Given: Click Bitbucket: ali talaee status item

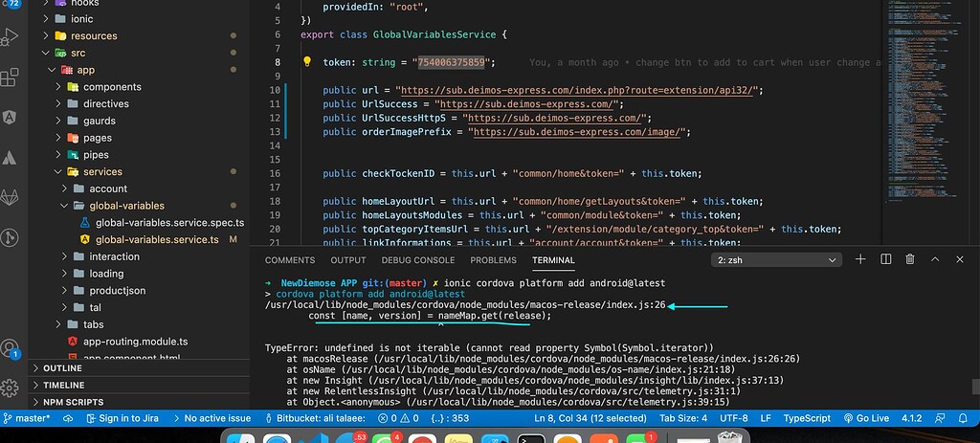Looking at the screenshot, I should (316, 418).
